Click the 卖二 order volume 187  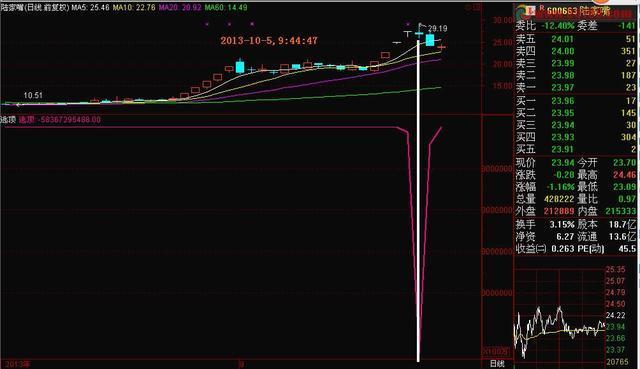tap(628, 75)
